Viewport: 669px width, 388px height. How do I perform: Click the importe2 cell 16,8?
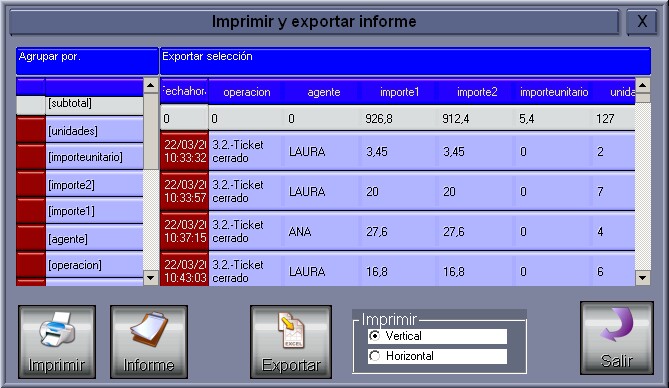coord(476,270)
